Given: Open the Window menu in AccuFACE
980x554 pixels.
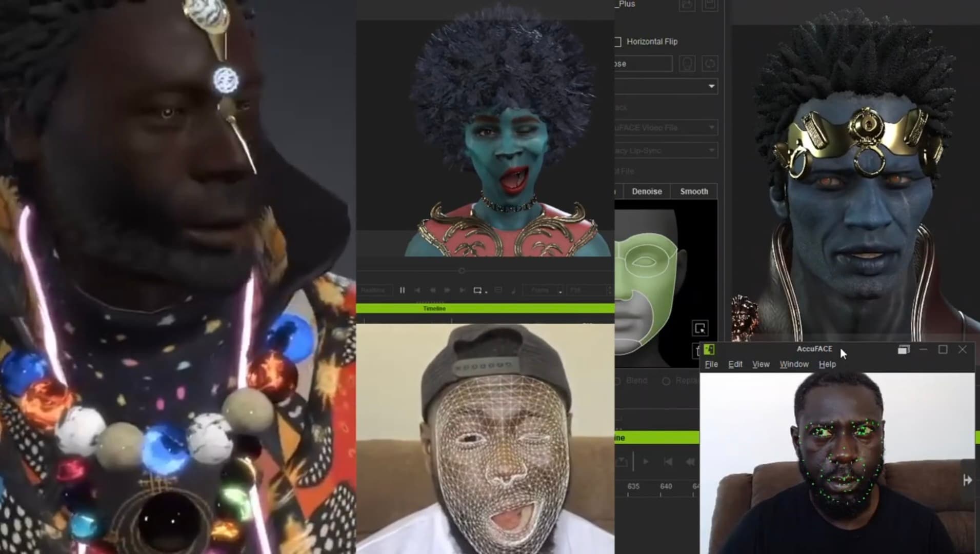Looking at the screenshot, I should (x=794, y=364).
